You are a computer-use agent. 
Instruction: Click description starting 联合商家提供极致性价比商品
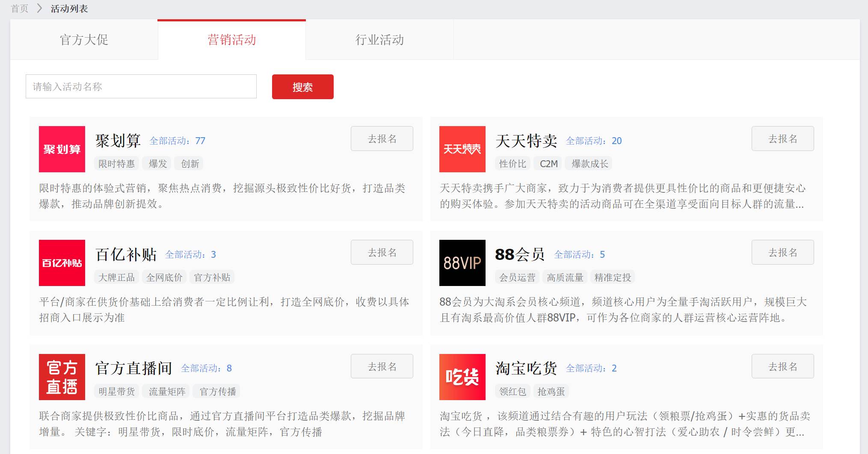pyautogui.click(x=222, y=424)
